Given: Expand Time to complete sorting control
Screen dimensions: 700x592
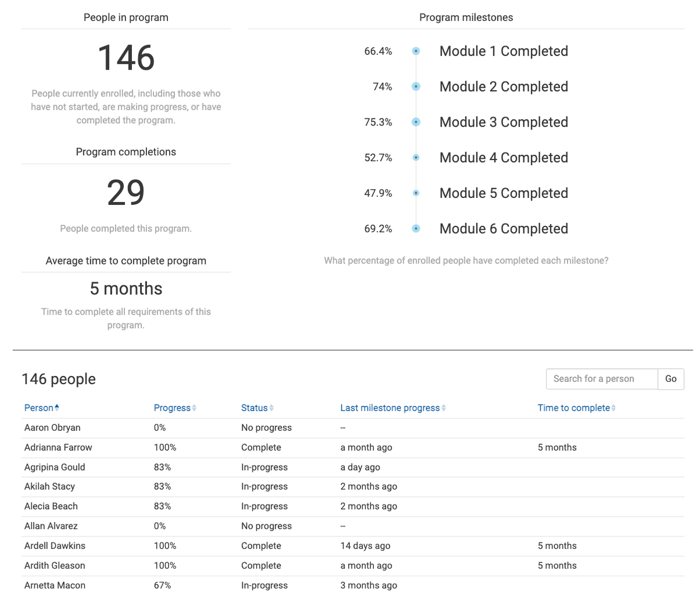Looking at the screenshot, I should pos(613,408).
